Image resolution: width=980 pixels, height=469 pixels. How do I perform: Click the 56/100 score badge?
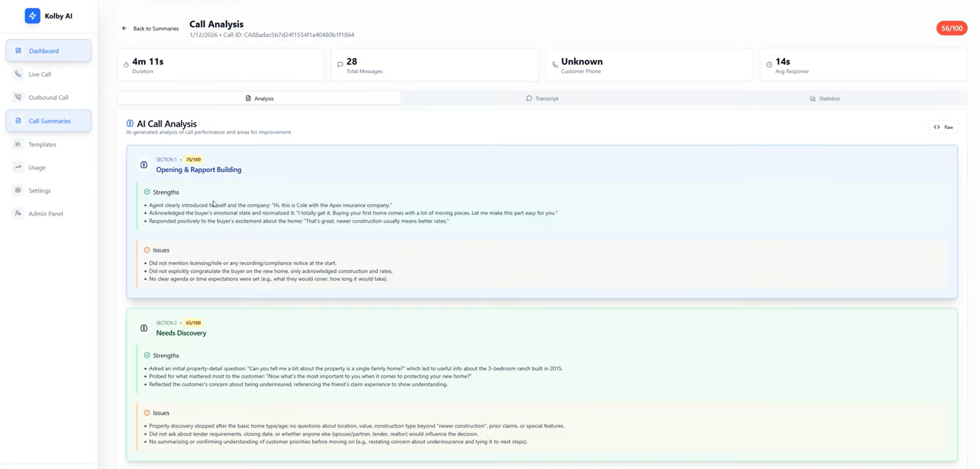[951, 28]
